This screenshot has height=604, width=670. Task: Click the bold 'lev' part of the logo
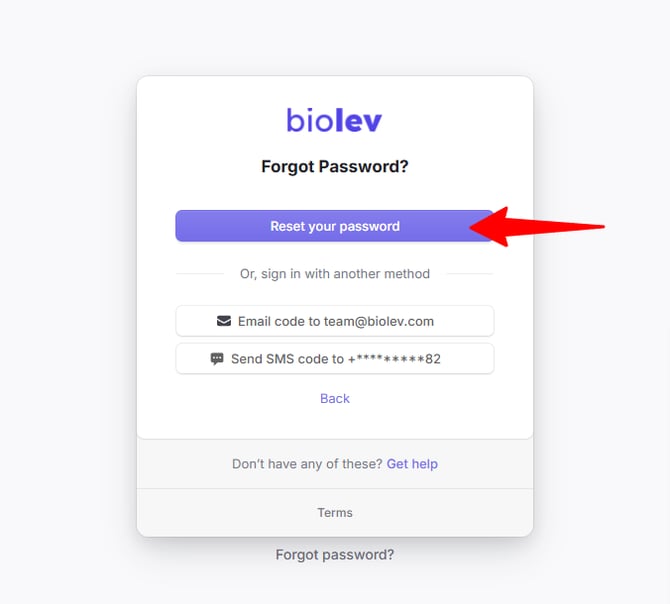358,120
